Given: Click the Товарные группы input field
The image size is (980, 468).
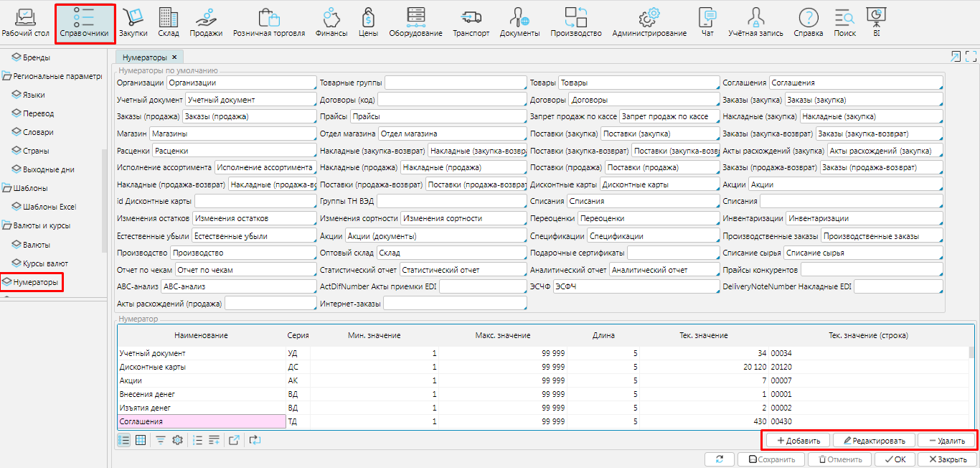Looking at the screenshot, I should coord(455,83).
